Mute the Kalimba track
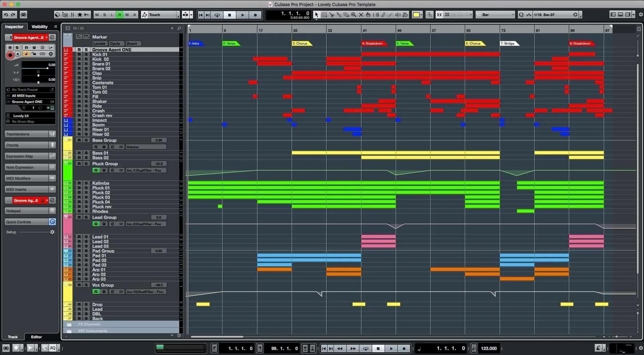This screenshot has width=644, height=355. (x=79, y=183)
